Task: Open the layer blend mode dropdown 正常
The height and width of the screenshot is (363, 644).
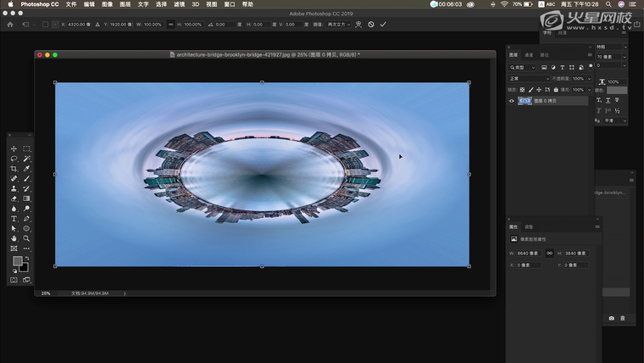Action: (529, 78)
